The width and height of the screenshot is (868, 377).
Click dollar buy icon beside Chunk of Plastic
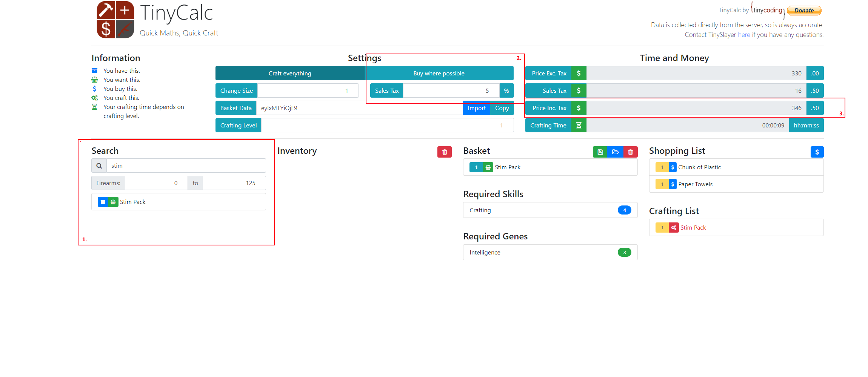[673, 167]
